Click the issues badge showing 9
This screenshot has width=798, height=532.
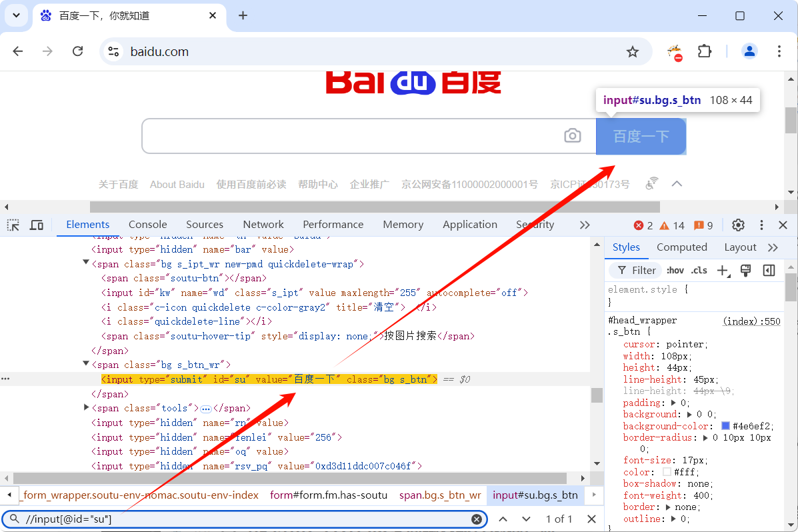704,225
